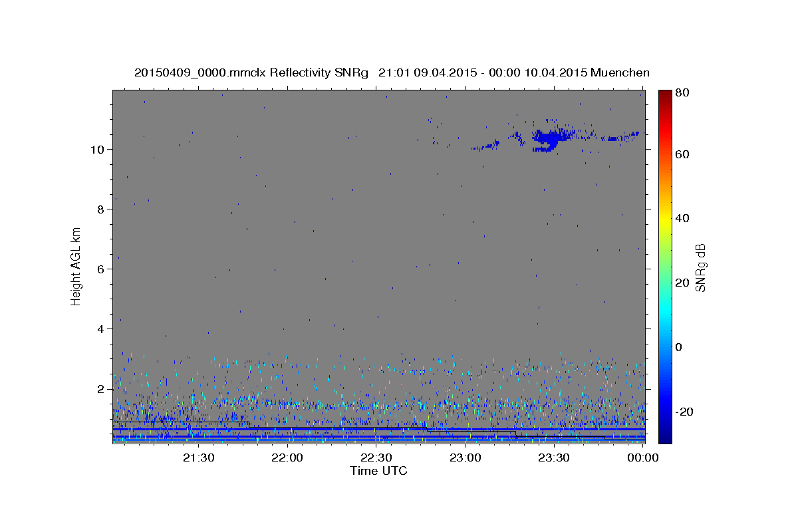Click the height tick label 6
The image size is (798, 532).
point(101,269)
